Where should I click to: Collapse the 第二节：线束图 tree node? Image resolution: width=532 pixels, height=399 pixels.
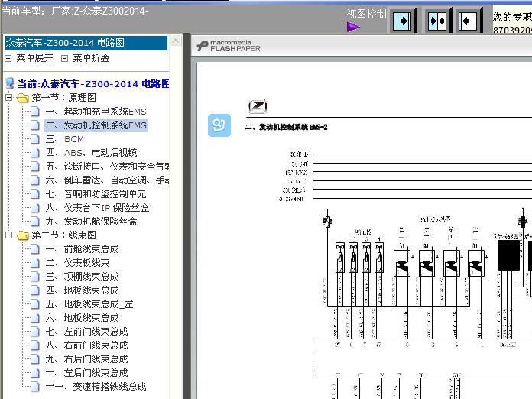(x=9, y=235)
